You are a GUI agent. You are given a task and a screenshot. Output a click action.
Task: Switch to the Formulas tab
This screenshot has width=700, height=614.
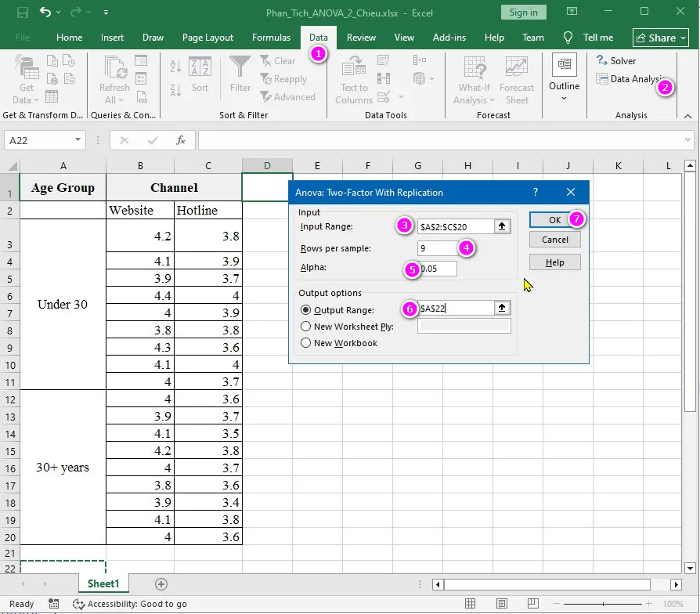click(x=271, y=37)
